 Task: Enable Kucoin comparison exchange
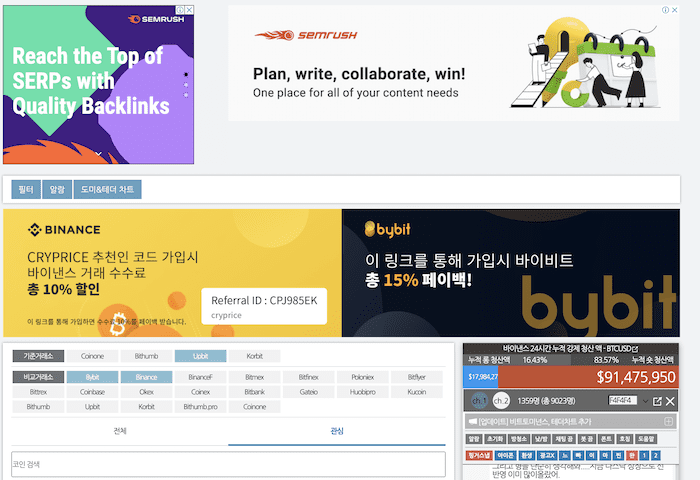click(417, 392)
